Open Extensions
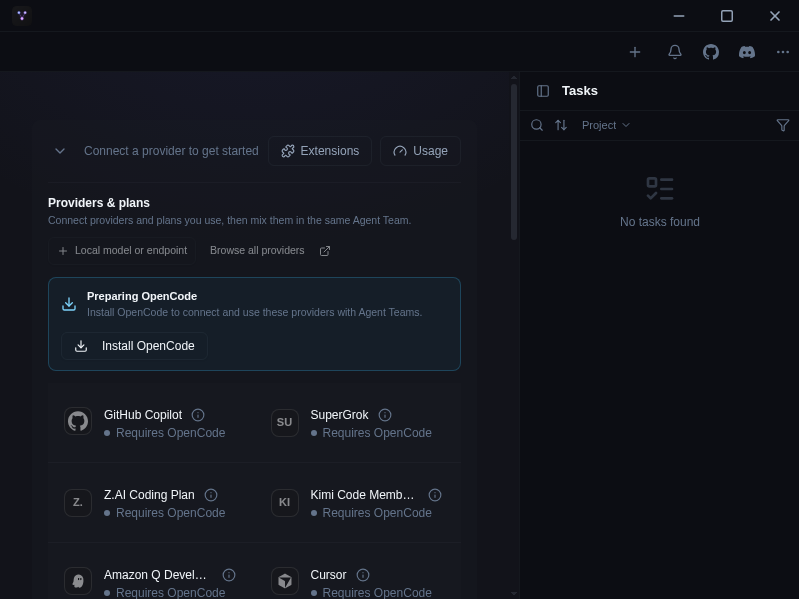799x599 pixels. coord(320,151)
